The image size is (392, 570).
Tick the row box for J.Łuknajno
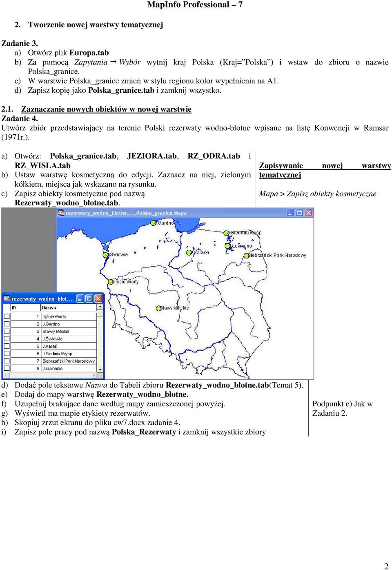tap(7, 368)
